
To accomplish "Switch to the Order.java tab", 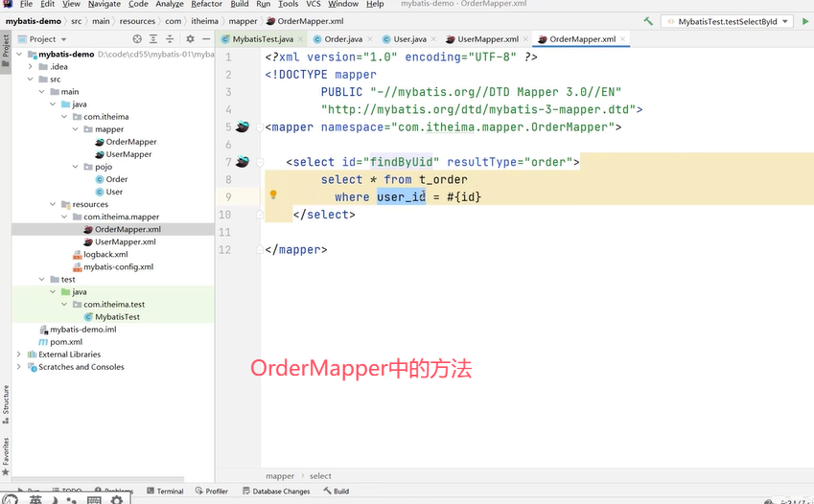I will pos(343,39).
